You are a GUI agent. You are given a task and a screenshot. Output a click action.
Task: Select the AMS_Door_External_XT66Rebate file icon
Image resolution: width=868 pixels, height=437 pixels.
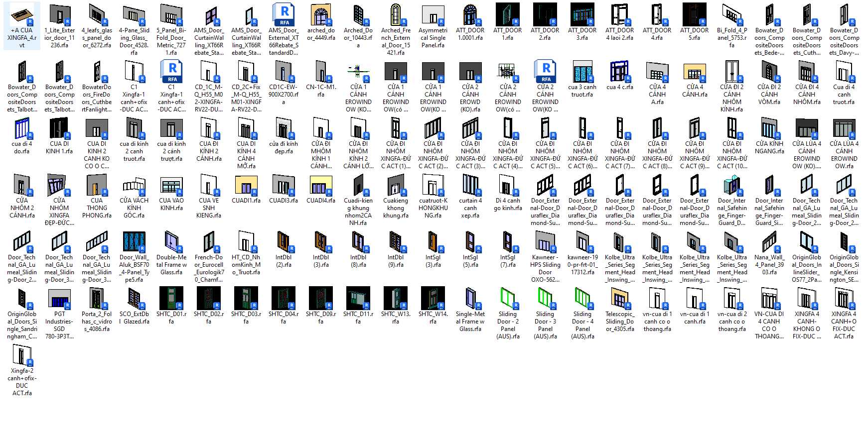(x=284, y=14)
